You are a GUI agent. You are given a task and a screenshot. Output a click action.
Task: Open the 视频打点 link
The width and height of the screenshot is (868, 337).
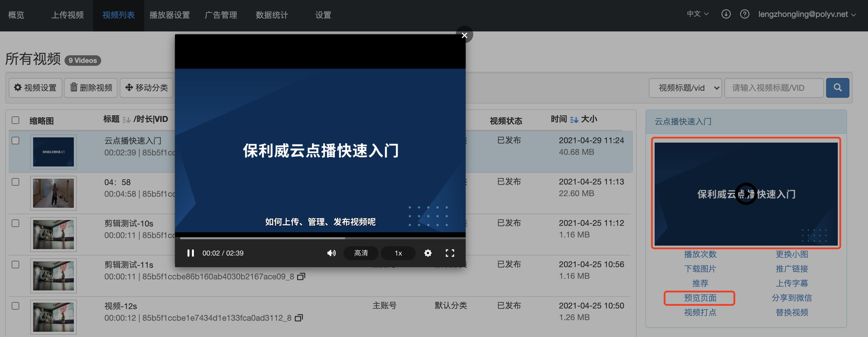click(x=700, y=312)
